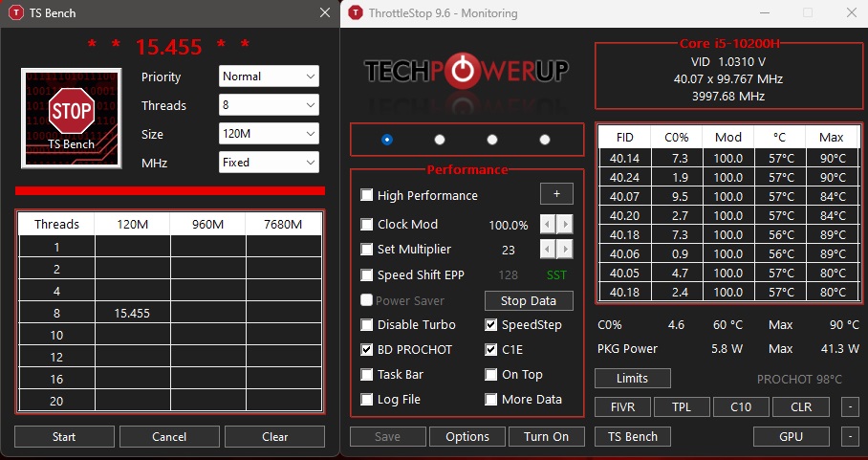Click Clear in TS Bench

(274, 436)
